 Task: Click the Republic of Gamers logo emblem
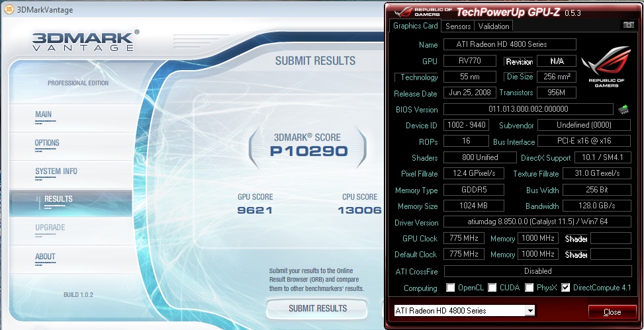tap(606, 67)
